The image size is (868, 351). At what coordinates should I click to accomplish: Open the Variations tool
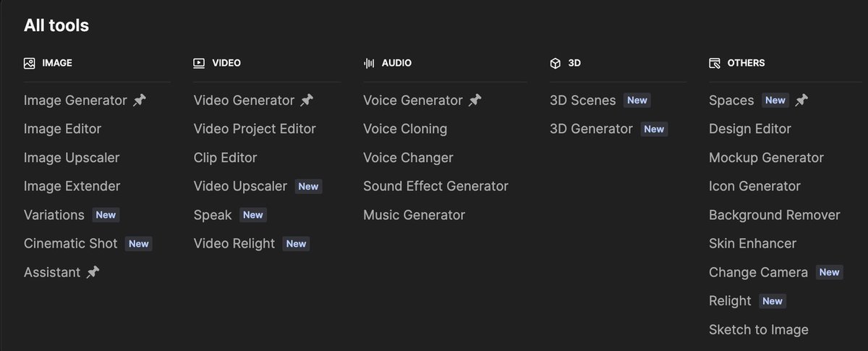(54, 215)
